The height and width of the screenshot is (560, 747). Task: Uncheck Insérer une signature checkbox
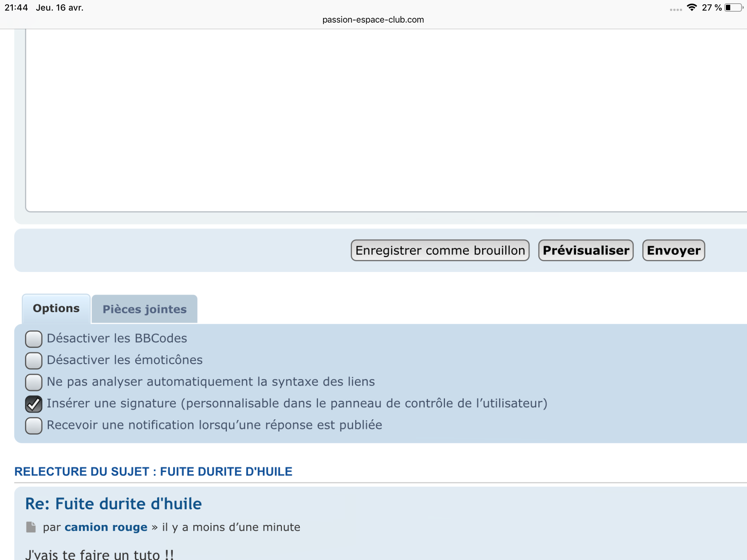tap(34, 404)
